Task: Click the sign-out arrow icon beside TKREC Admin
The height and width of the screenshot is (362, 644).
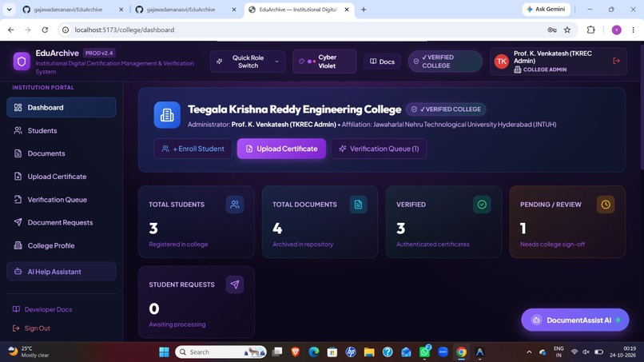Action: coord(616,61)
